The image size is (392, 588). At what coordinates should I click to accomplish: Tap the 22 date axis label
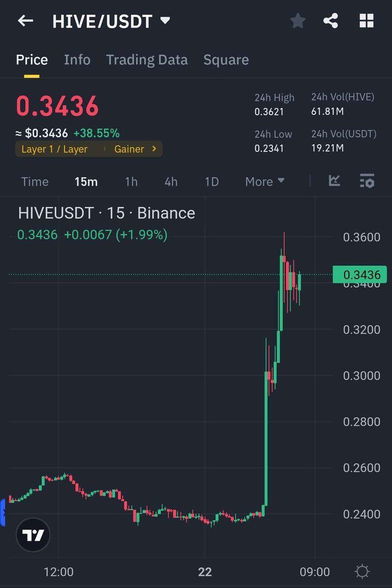(205, 572)
